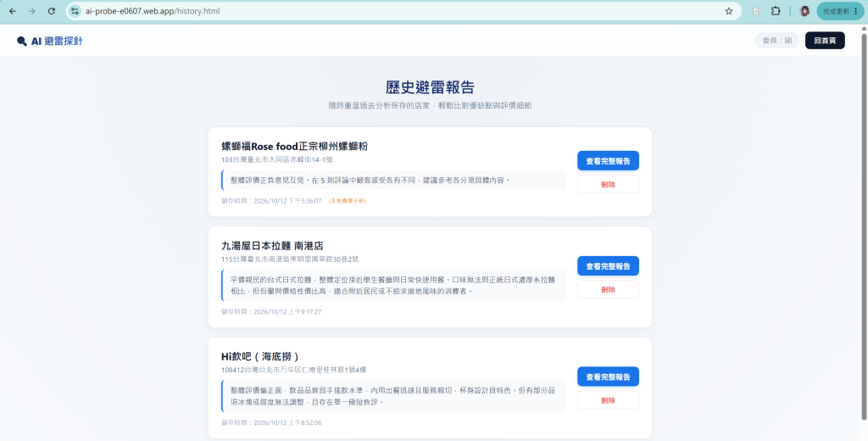This screenshot has height=441, width=868.
Task: Click the 回首頁 button
Action: (825, 41)
